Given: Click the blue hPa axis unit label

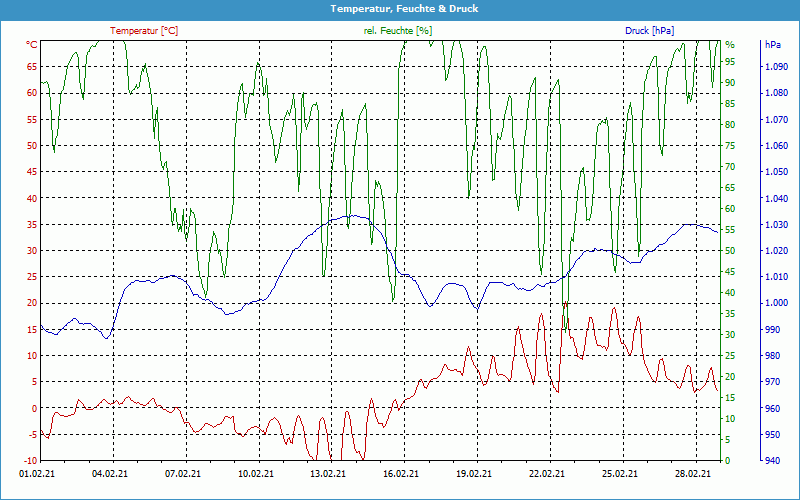Looking at the screenshot, I should (x=774, y=45).
